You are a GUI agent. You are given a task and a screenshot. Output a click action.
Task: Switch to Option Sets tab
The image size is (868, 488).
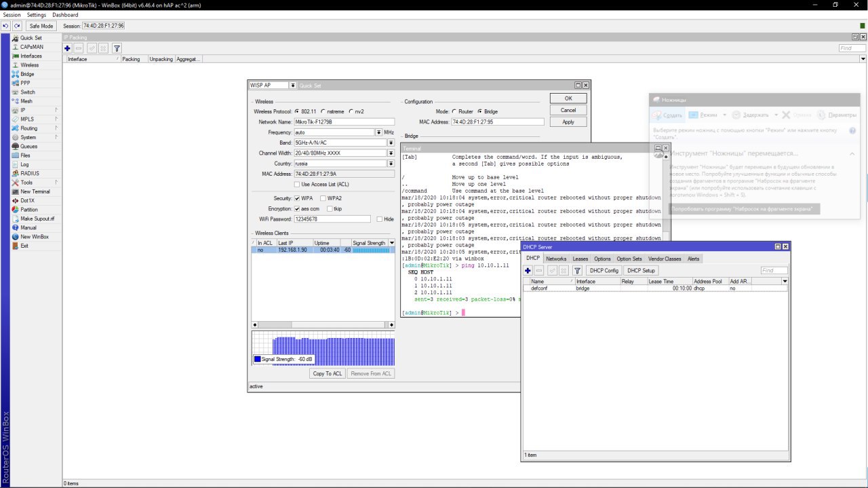coord(629,259)
